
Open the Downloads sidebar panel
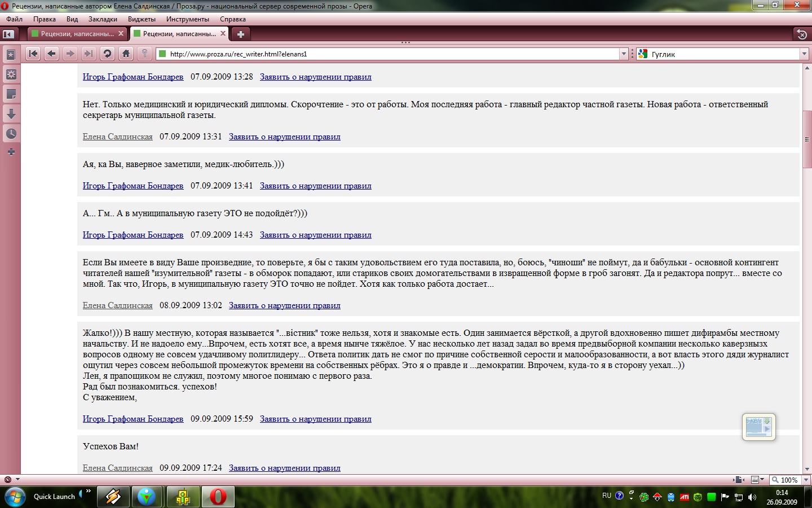coord(11,114)
